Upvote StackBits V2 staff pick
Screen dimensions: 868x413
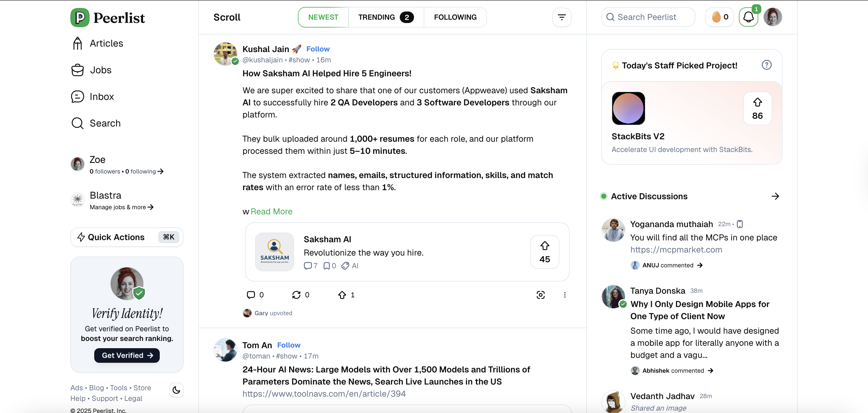tap(757, 108)
